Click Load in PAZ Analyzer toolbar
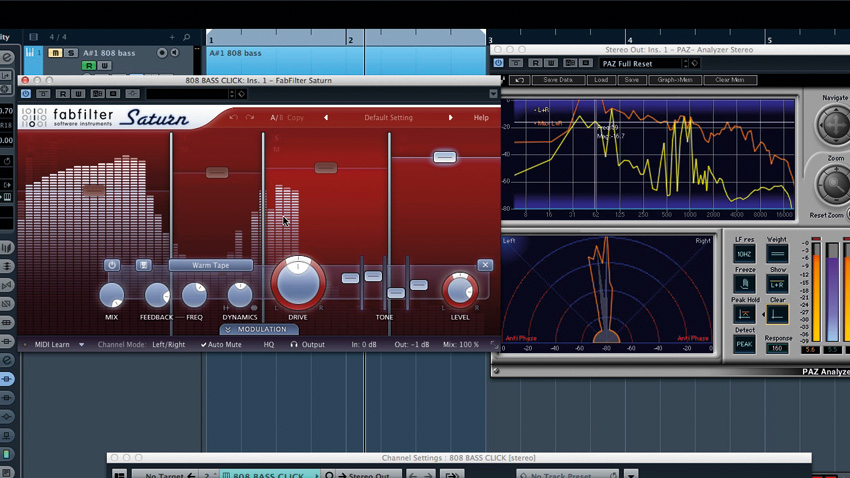 [601, 80]
